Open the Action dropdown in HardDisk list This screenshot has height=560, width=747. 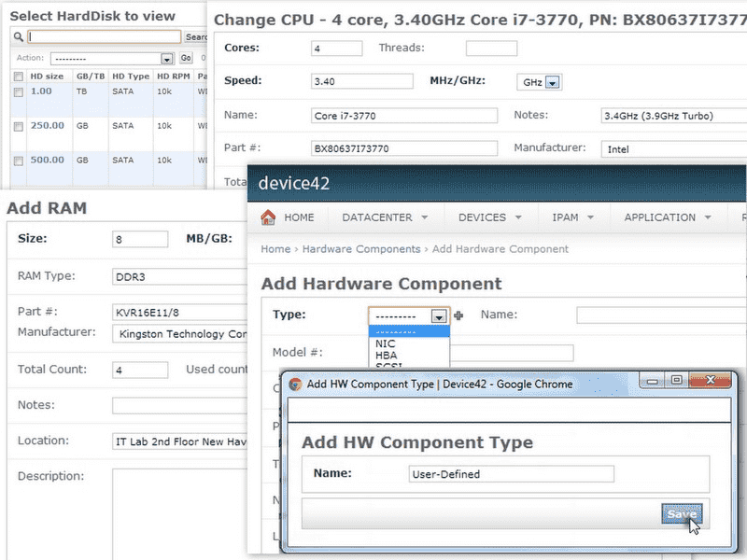(x=112, y=59)
